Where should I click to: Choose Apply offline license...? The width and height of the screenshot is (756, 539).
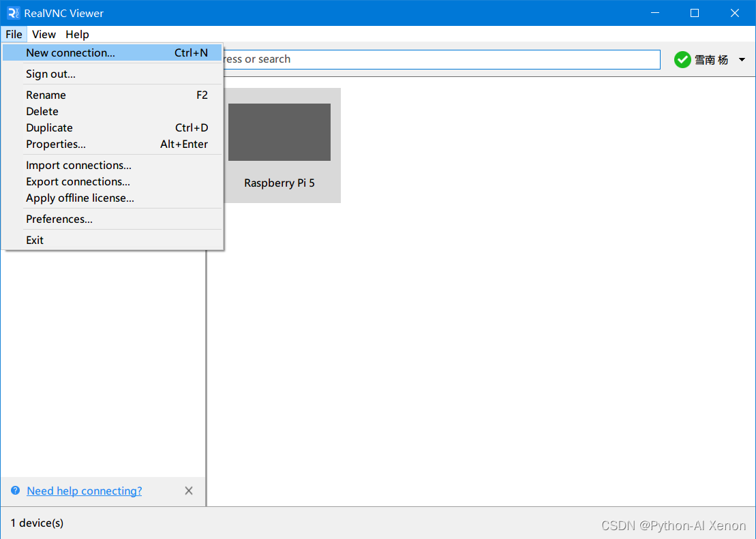tap(112, 198)
